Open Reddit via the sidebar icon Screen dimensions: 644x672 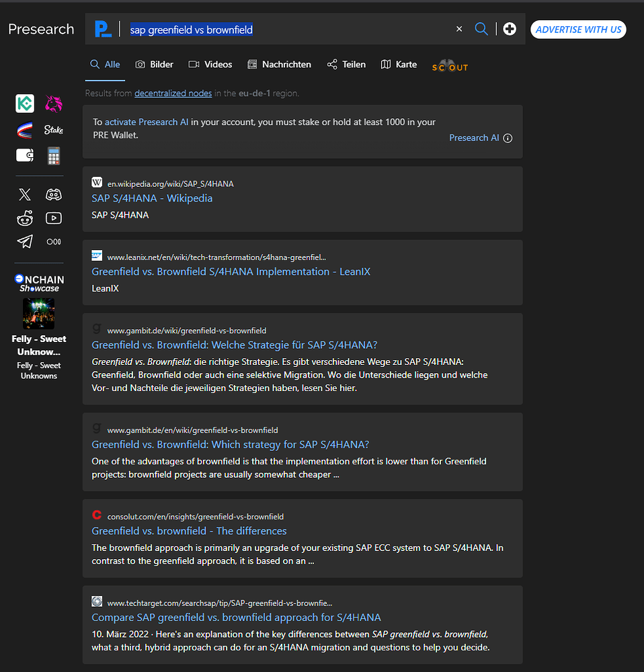24,218
